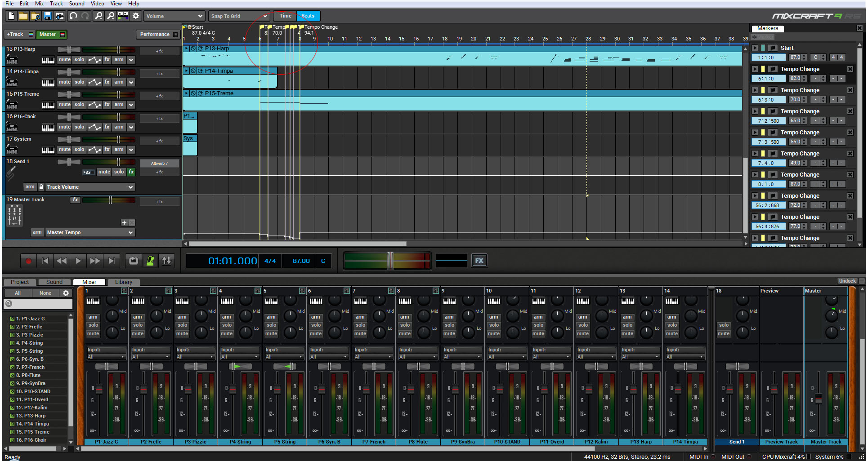Open the Input dropdown on mixer channel 5

(284, 357)
